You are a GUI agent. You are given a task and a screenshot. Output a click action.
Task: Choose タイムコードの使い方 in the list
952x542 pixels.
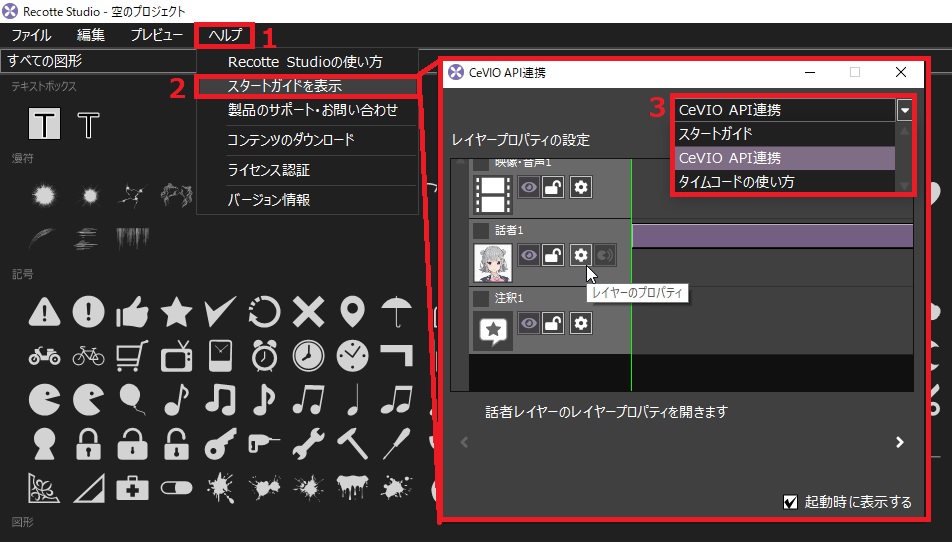coord(784,181)
